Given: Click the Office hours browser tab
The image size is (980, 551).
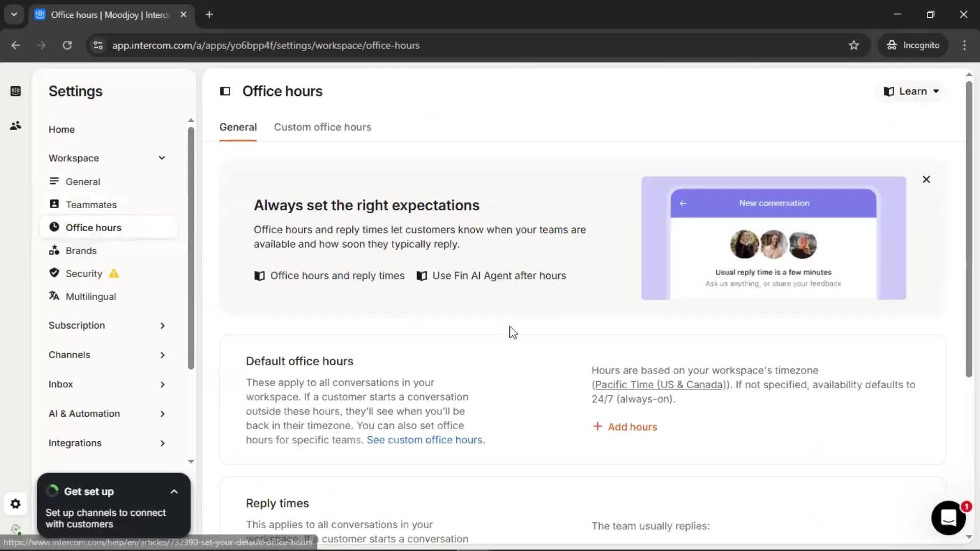Looking at the screenshot, I should [111, 15].
